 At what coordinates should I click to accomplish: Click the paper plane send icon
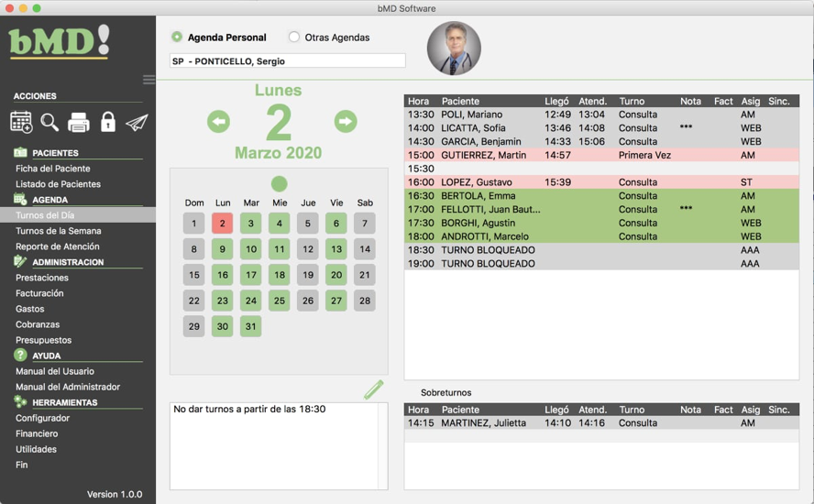pyautogui.click(x=137, y=123)
